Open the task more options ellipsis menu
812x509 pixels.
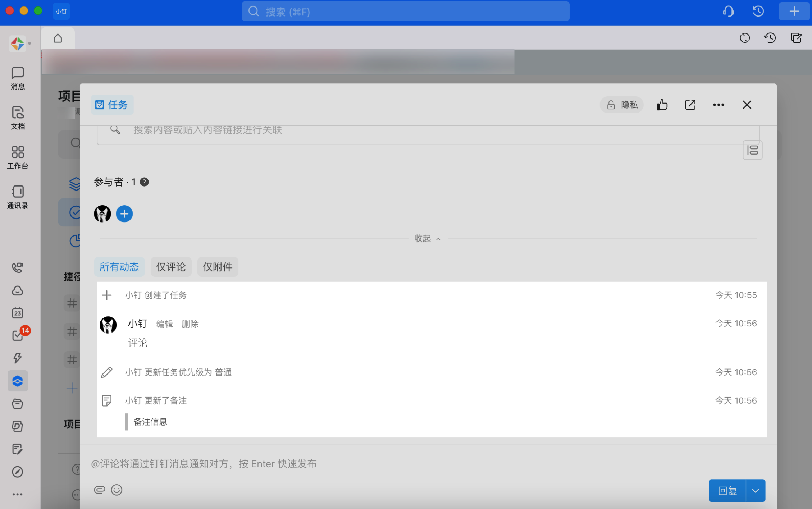coord(719,105)
